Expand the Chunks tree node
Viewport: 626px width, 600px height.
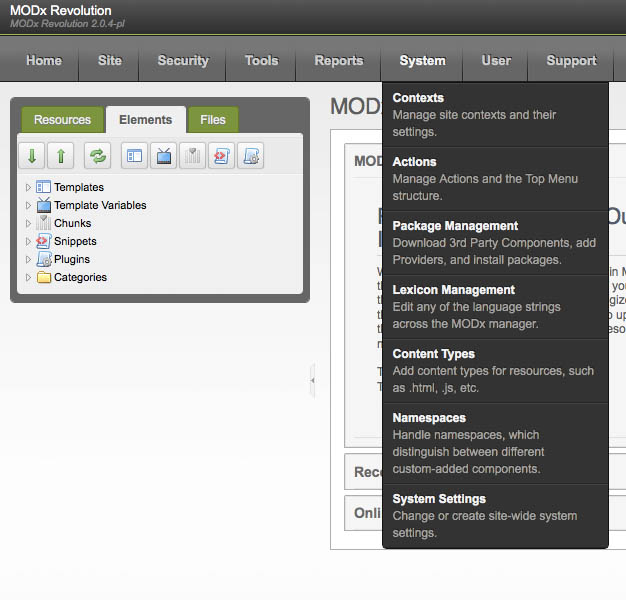pos(28,223)
